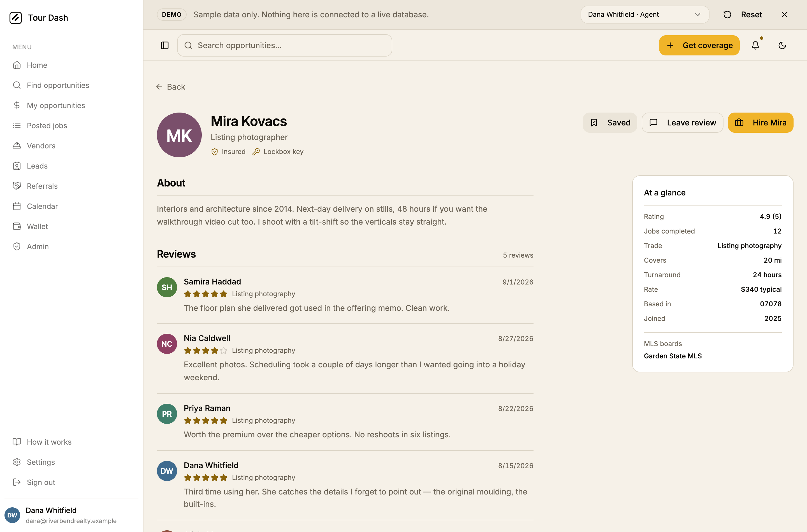Screen dimensions: 807x532
Task: Dismiss the demo banner with X
Action: (784, 15)
